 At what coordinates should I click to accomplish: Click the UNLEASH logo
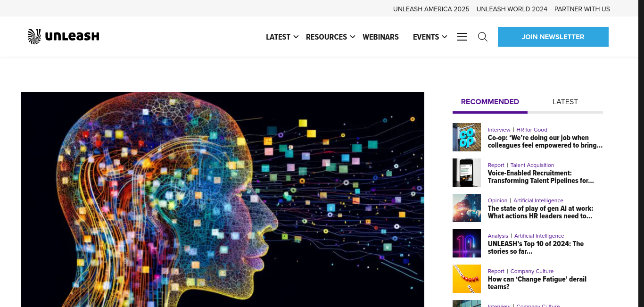pos(64,36)
